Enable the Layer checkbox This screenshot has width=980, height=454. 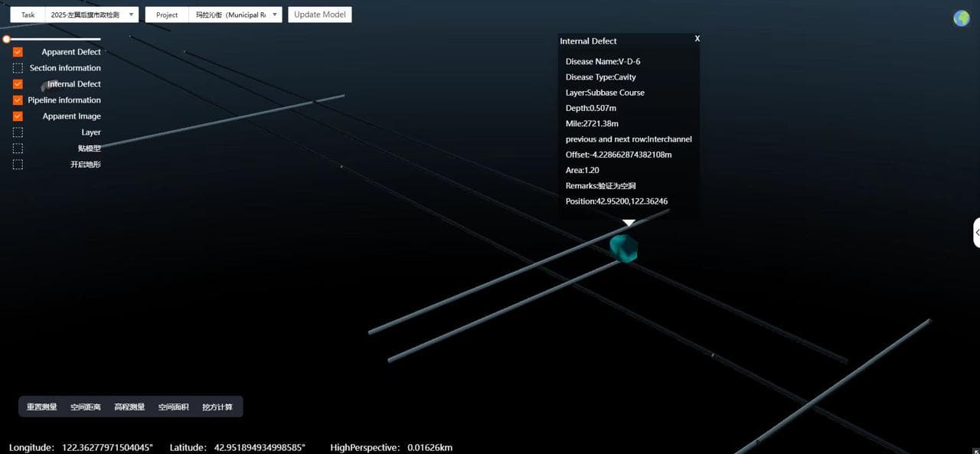(18, 132)
